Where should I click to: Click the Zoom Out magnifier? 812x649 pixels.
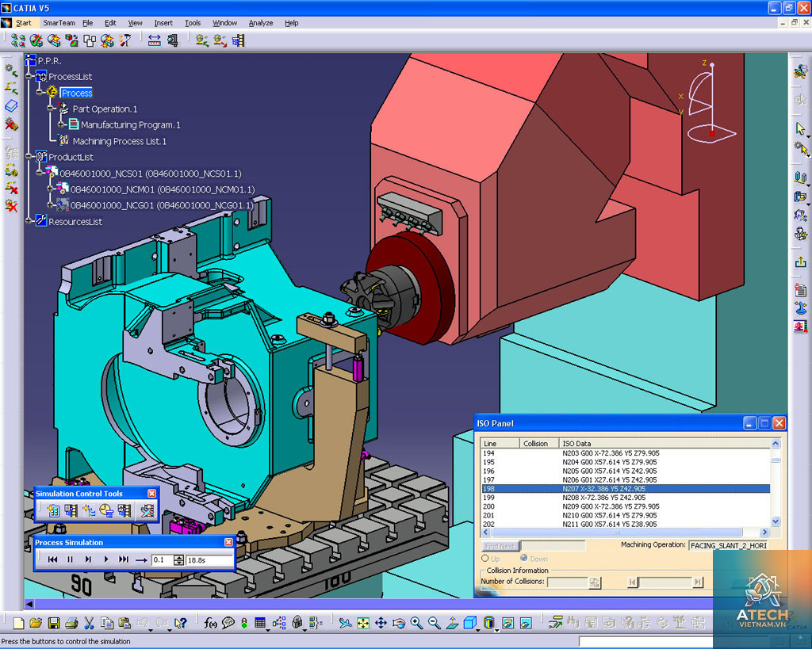[434, 623]
